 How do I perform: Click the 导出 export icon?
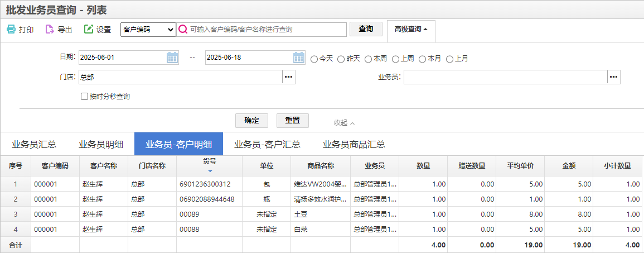click(x=50, y=29)
